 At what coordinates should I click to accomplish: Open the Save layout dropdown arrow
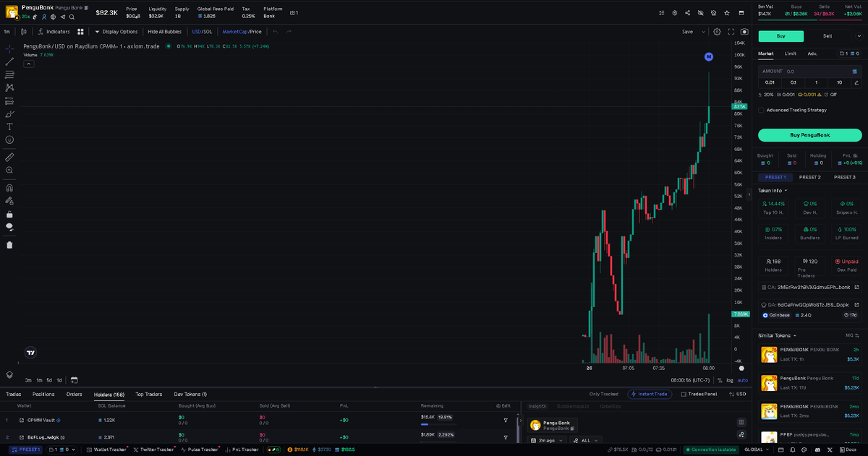pos(704,32)
